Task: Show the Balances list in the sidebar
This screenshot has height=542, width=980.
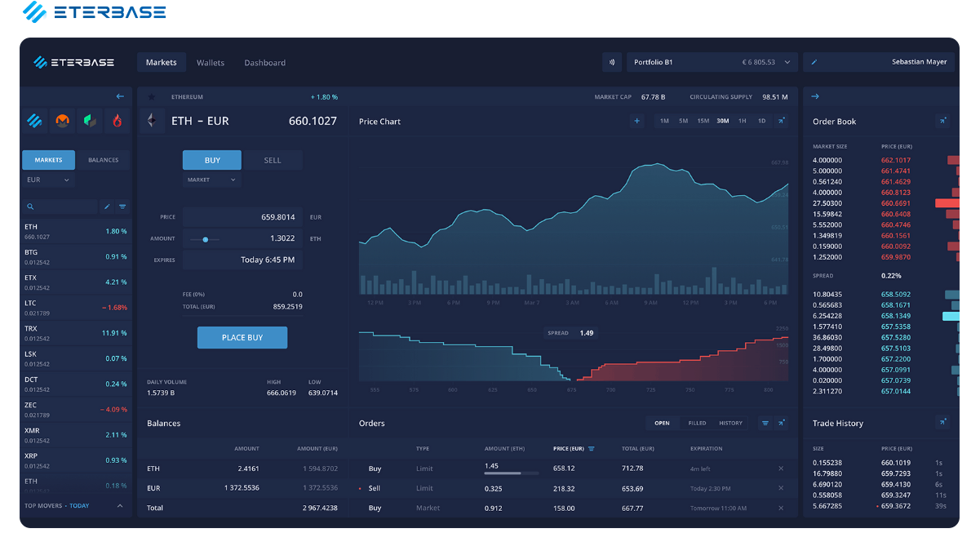Action: 103,160
